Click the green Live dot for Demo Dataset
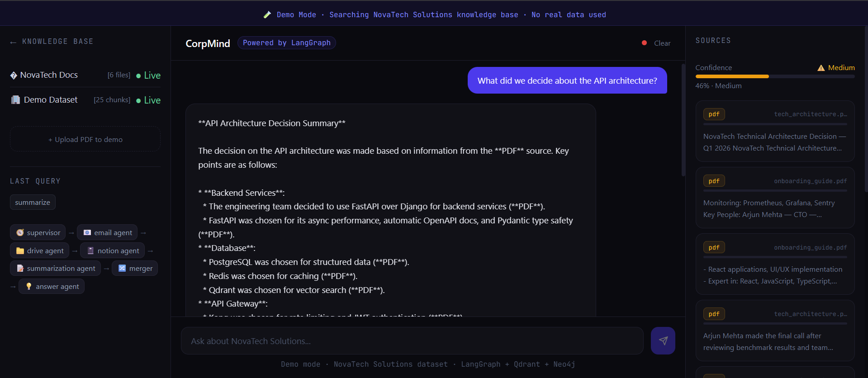 138,100
